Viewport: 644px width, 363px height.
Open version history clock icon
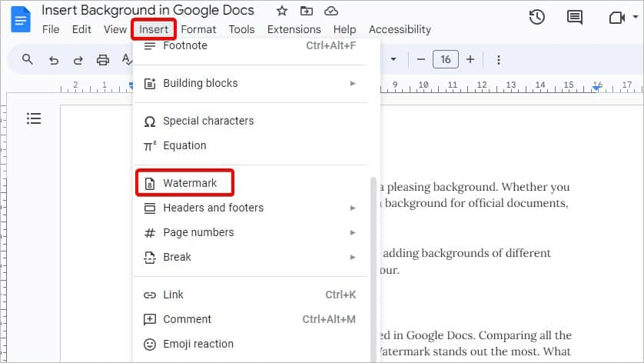[537, 17]
